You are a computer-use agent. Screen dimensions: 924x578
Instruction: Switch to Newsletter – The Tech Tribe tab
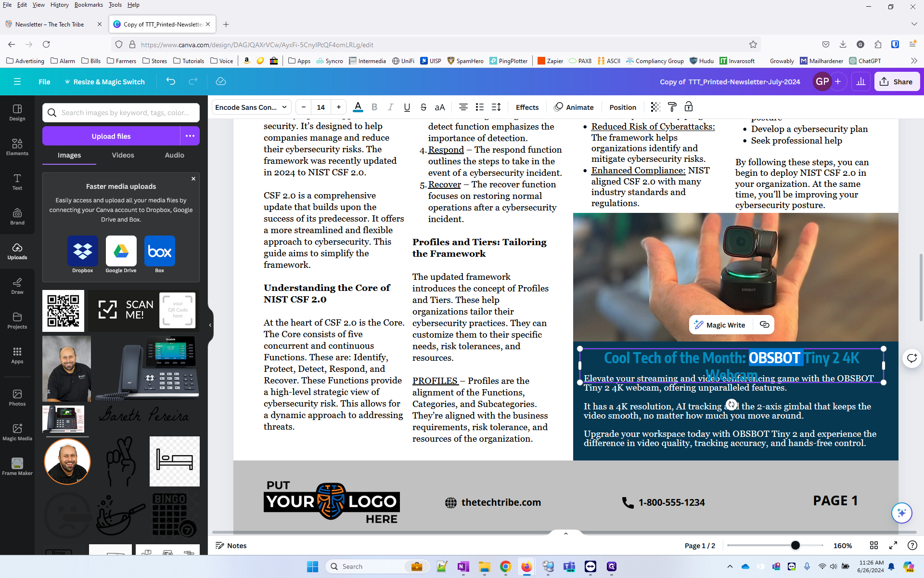pos(53,24)
